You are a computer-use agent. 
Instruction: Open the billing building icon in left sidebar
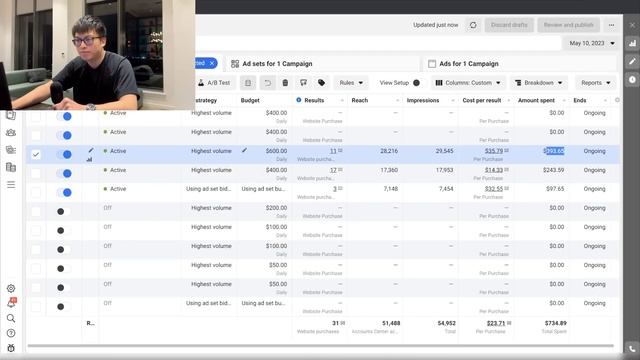[11, 167]
